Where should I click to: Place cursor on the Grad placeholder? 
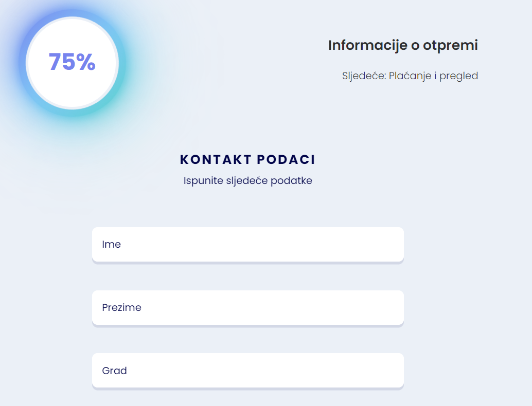(115, 371)
